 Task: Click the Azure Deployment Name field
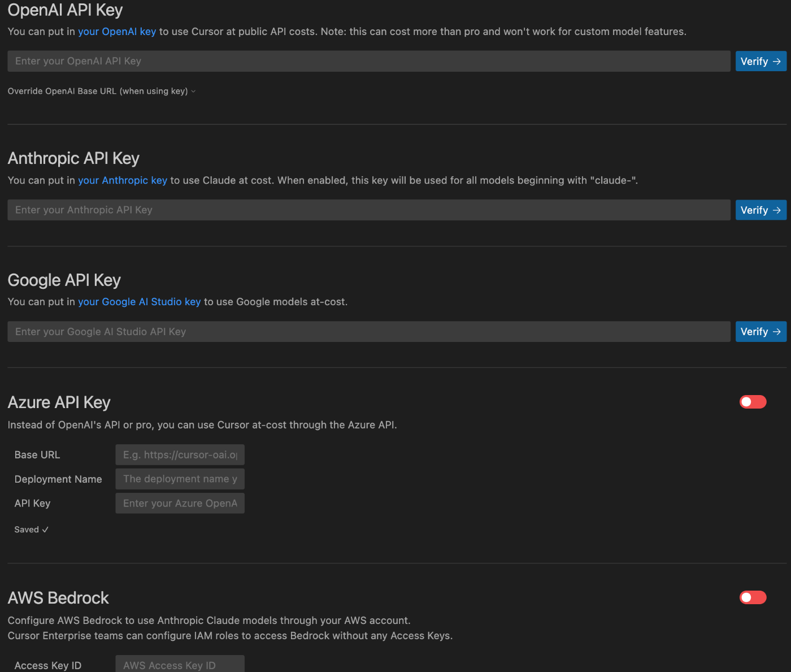(x=180, y=479)
